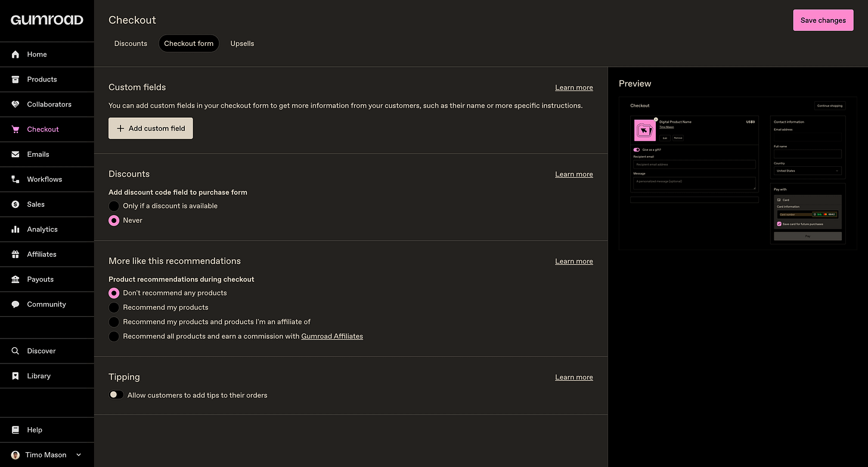The height and width of the screenshot is (467, 868).
Task: Choose recommend all products with commission option
Action: pos(114,337)
